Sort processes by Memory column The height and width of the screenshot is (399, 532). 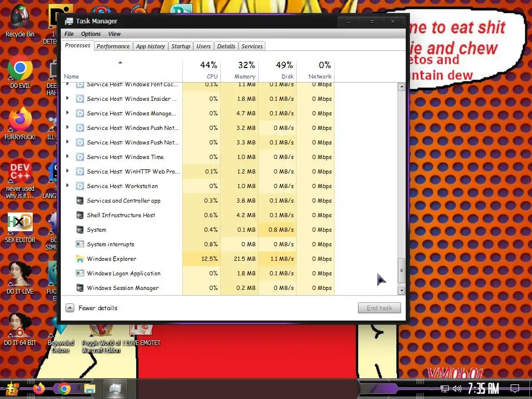pyautogui.click(x=240, y=71)
